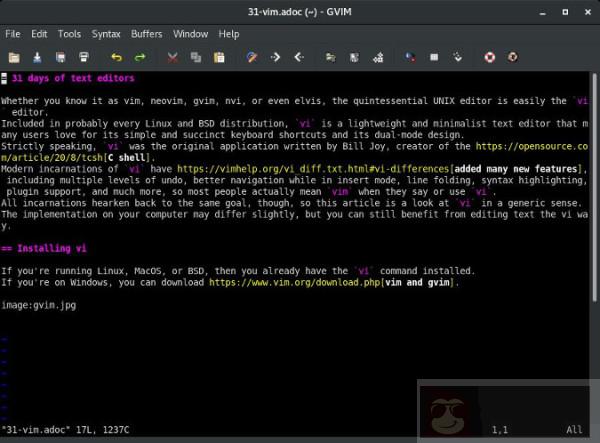Open the Tools menu
Screen dimensions: 600x443
coord(70,34)
